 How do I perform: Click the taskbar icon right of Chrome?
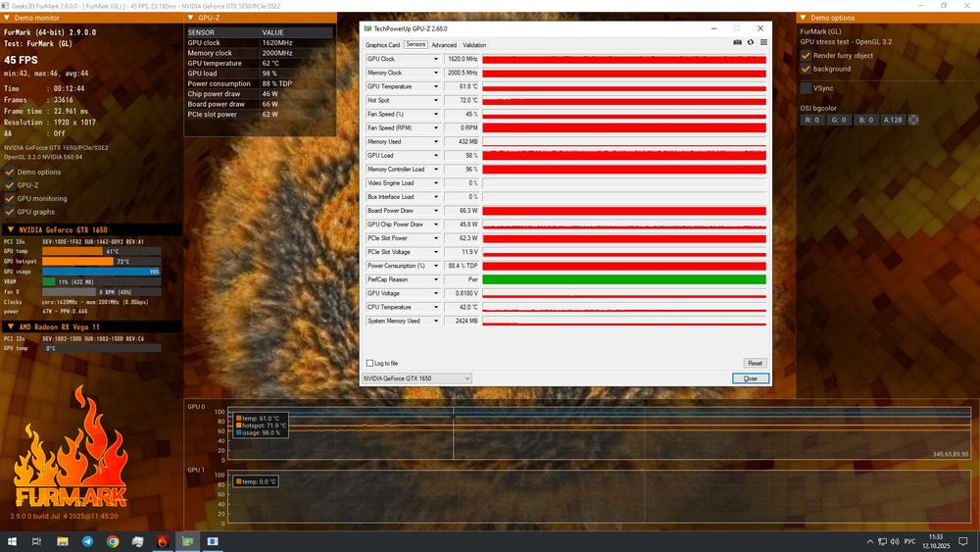click(x=137, y=541)
